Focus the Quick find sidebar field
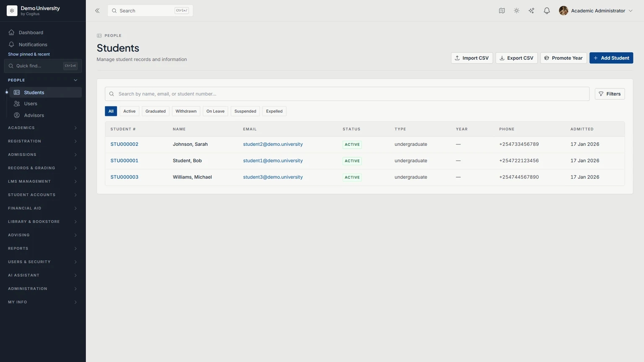The height and width of the screenshot is (362, 644). pos(43,66)
